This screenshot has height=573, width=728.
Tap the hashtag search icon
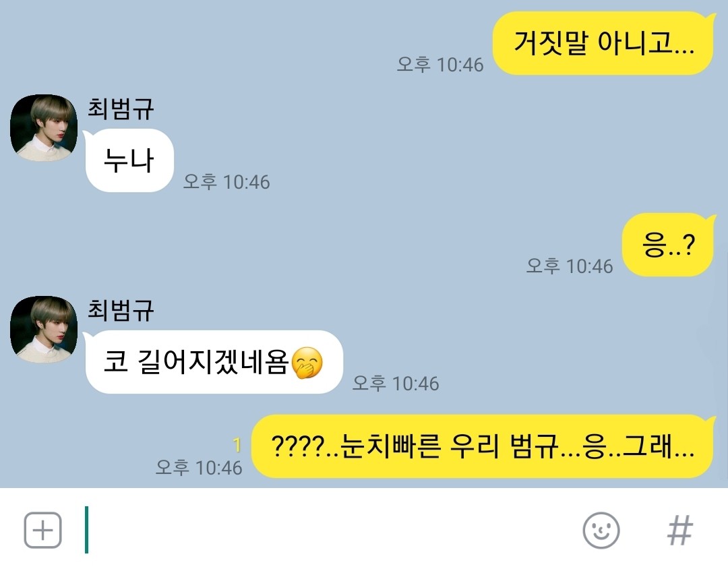tap(680, 531)
